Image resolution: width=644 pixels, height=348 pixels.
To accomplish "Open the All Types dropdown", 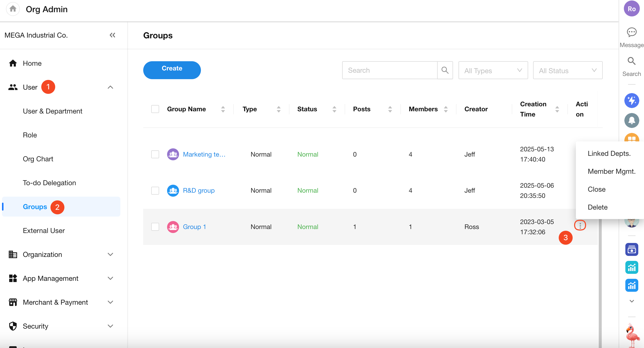I will tap(493, 71).
